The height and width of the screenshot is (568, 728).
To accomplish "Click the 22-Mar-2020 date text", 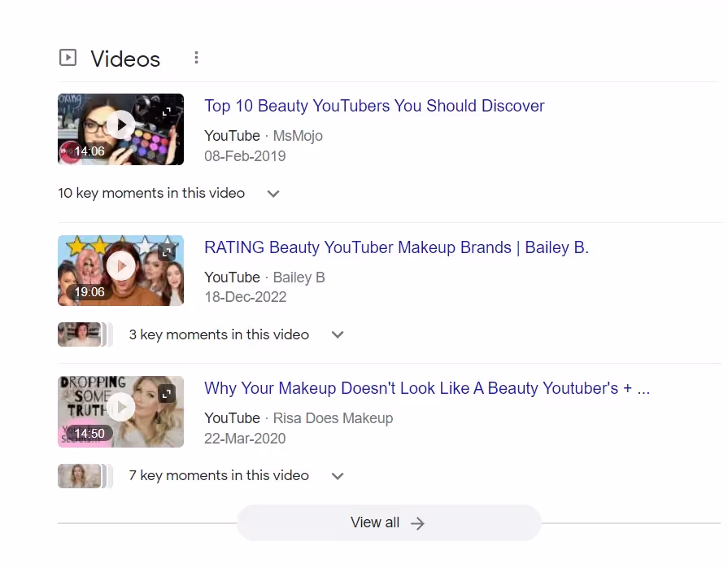I will pos(245,439).
